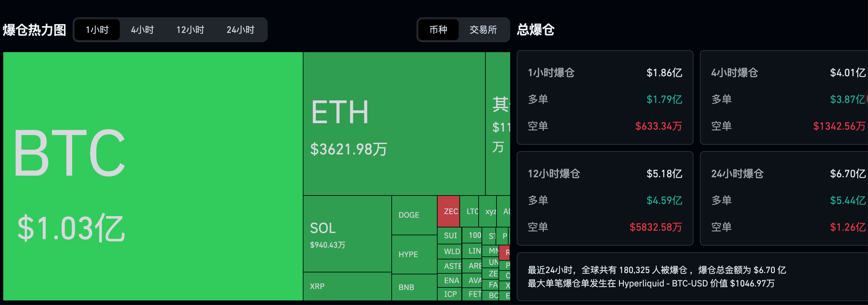This screenshot has width=868, height=305.
Task: Show the 24小时 liquidation heatmap
Action: pyautogui.click(x=240, y=30)
